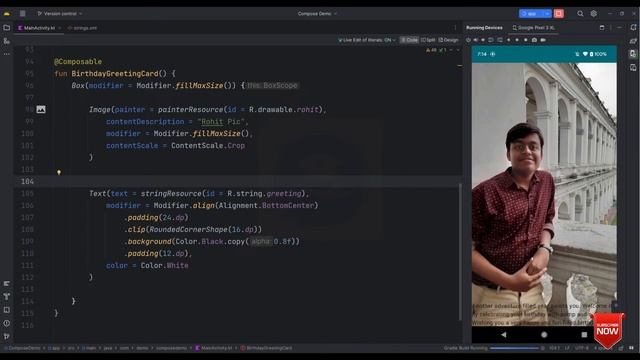640x360 pixels.
Task: Switch editor to Design view mode
Action: [448, 40]
